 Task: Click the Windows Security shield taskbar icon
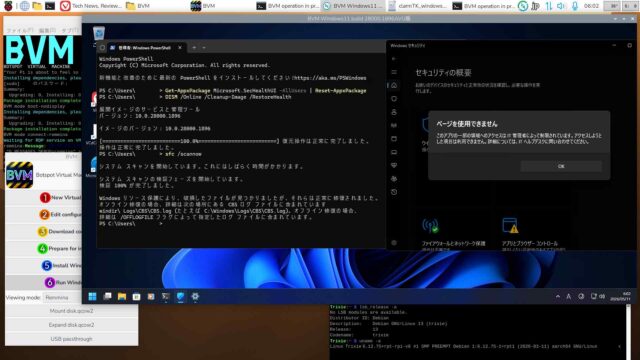[180, 297]
